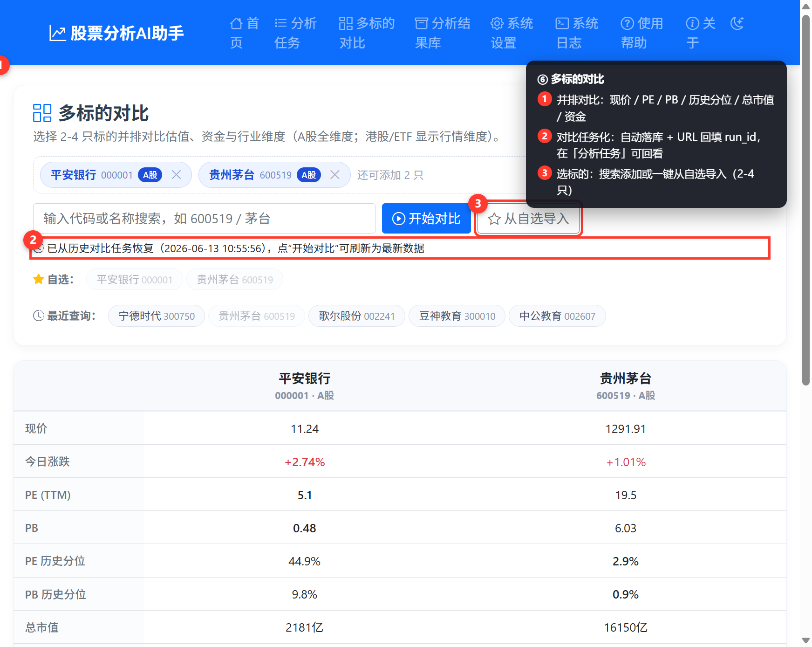Image resolution: width=812 pixels, height=647 pixels.
Task: Click the +1.01% change value
Action: point(626,462)
